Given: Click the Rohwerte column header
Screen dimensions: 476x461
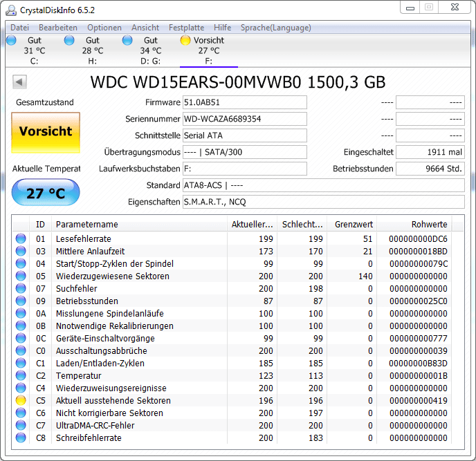Looking at the screenshot, I should pyautogui.click(x=429, y=225).
